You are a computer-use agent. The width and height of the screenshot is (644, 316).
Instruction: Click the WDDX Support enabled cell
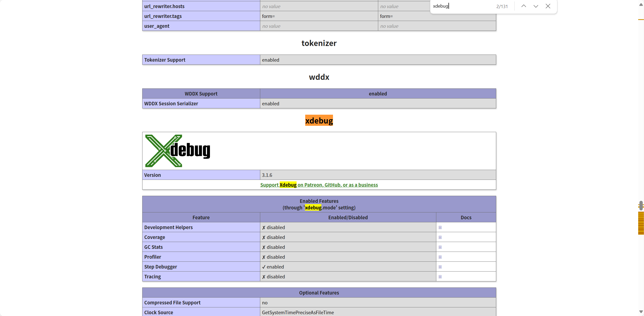[x=377, y=93]
